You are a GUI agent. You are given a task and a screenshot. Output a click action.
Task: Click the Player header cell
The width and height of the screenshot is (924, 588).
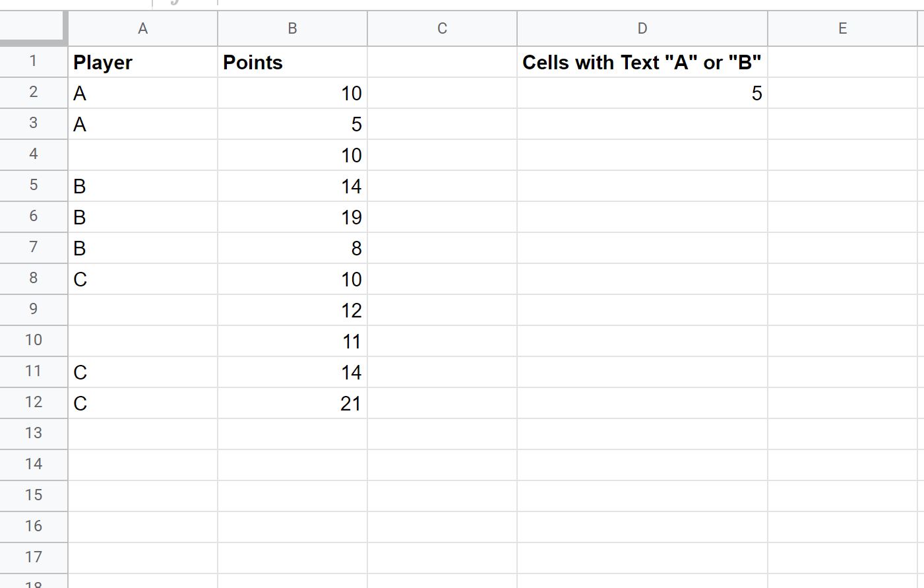pos(142,62)
